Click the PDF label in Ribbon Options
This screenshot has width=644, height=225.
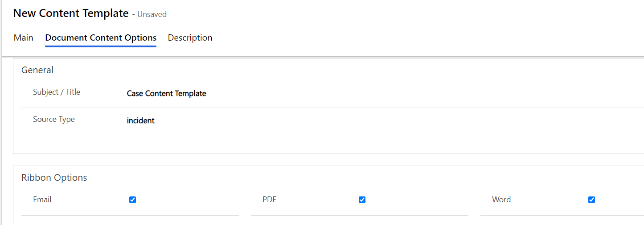click(269, 200)
